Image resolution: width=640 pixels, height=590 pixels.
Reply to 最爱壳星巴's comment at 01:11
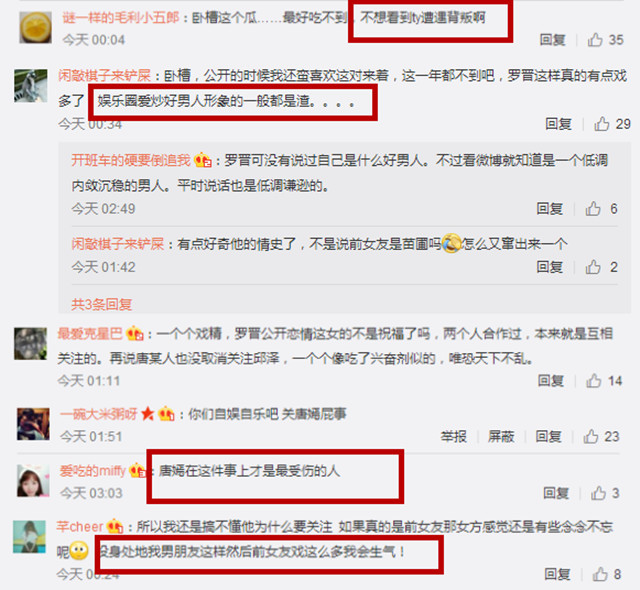pyautogui.click(x=551, y=381)
